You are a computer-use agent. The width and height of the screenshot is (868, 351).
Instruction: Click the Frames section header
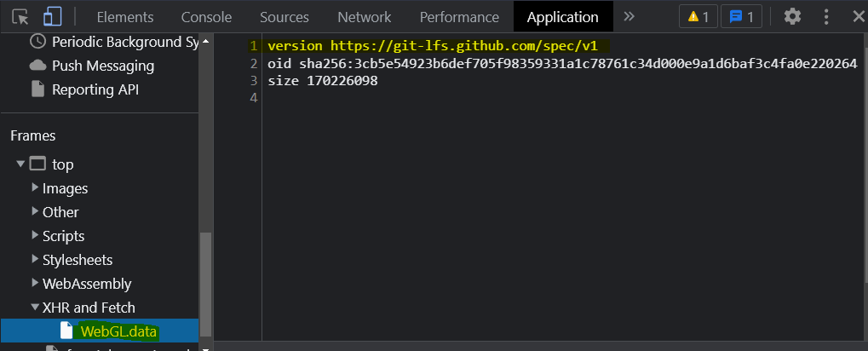[x=32, y=135]
